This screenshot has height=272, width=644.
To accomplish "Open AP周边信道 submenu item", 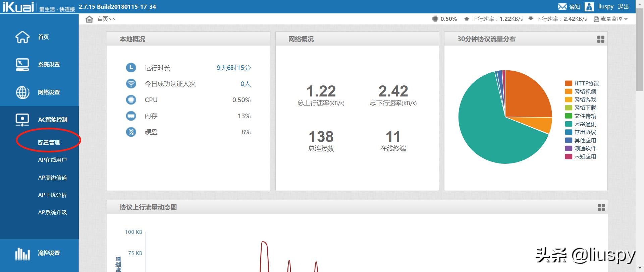I will click(52, 178).
